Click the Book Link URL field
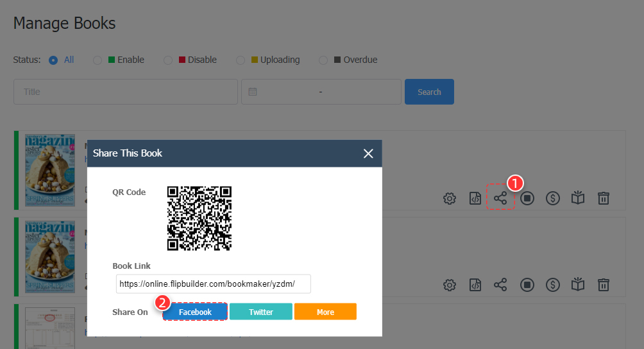The width and height of the screenshot is (644, 349). (213, 284)
